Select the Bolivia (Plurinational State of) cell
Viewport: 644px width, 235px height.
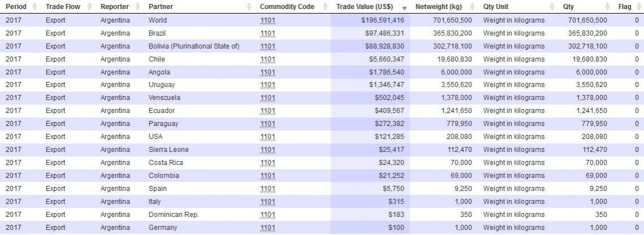194,46
